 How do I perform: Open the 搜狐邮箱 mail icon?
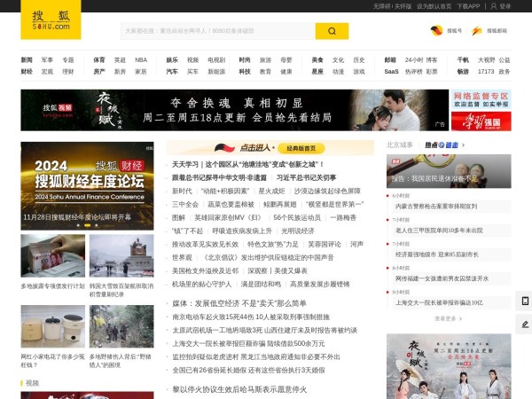tap(477, 31)
